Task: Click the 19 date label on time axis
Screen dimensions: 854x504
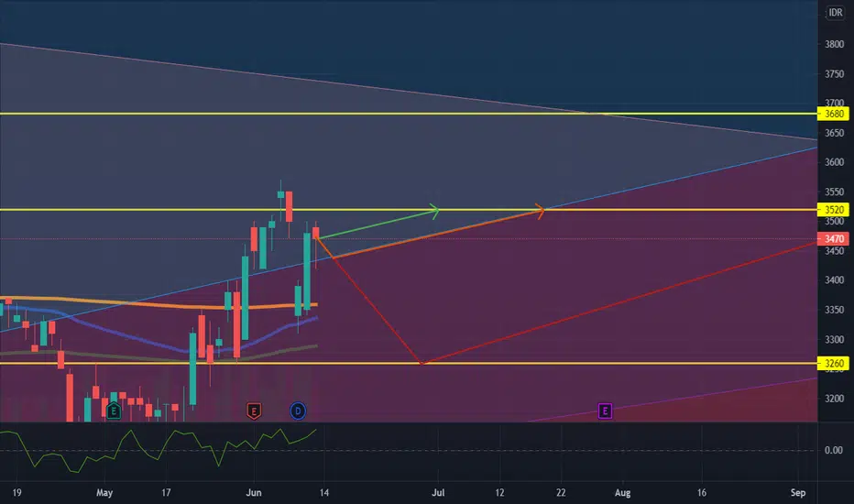Action: [x=16, y=493]
